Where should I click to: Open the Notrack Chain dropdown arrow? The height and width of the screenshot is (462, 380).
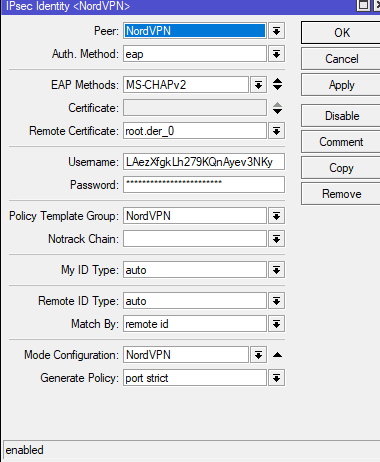(x=276, y=239)
